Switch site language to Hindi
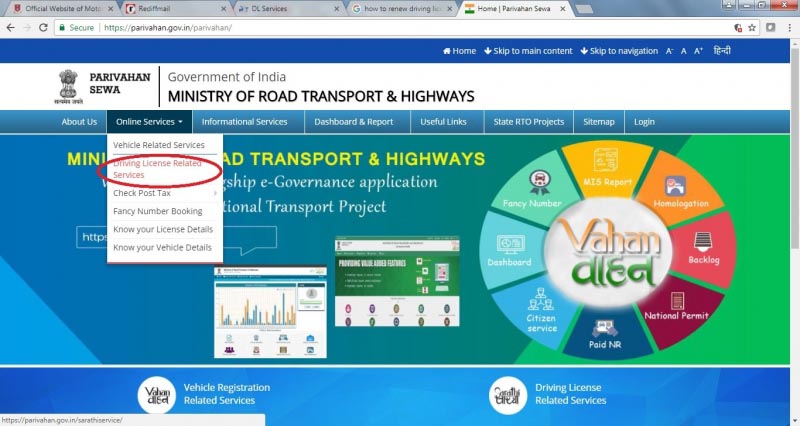This screenshot has height=426, width=800. click(x=722, y=51)
